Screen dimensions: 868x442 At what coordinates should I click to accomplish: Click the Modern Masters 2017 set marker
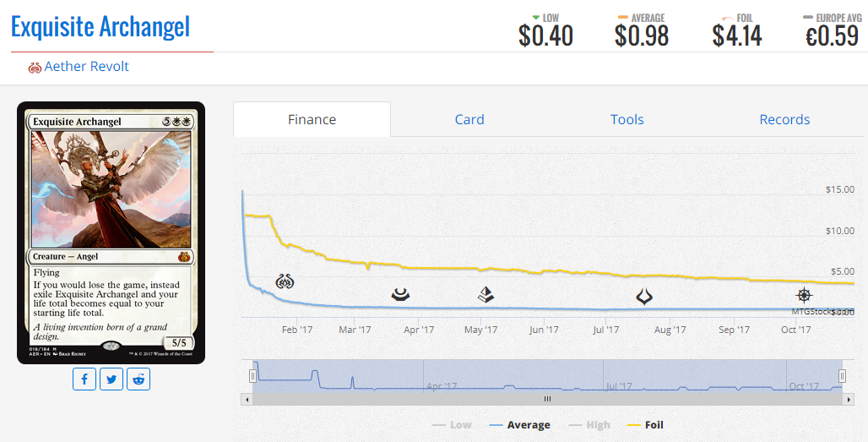400,294
